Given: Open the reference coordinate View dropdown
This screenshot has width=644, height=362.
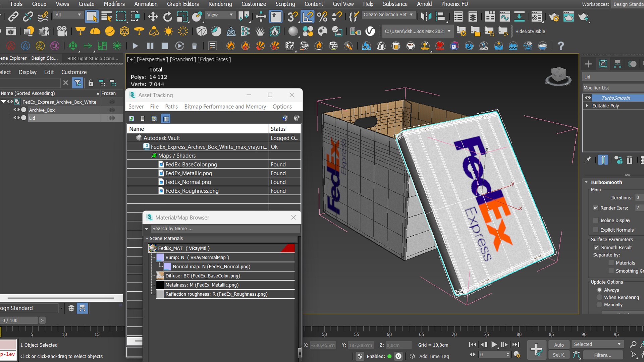Looking at the screenshot, I should pos(220,15).
